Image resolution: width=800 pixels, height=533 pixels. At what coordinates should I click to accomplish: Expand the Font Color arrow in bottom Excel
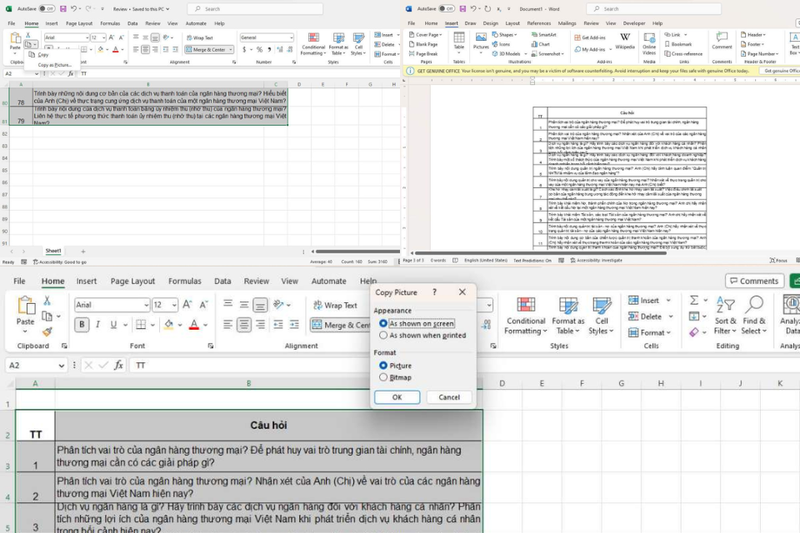click(x=206, y=325)
